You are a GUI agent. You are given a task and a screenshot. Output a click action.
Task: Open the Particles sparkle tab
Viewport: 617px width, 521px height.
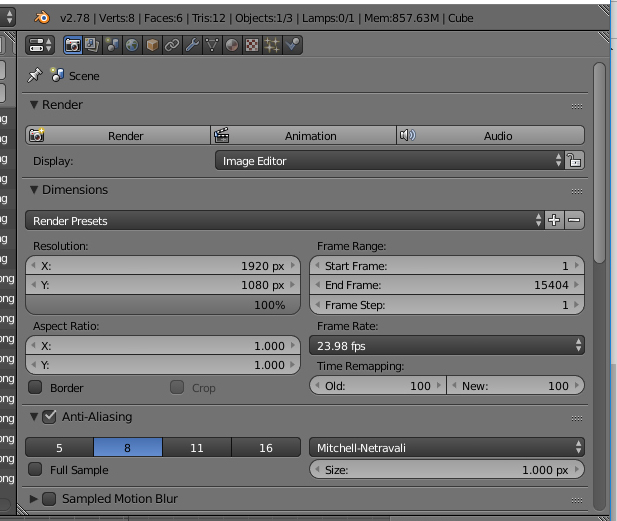coord(272,45)
